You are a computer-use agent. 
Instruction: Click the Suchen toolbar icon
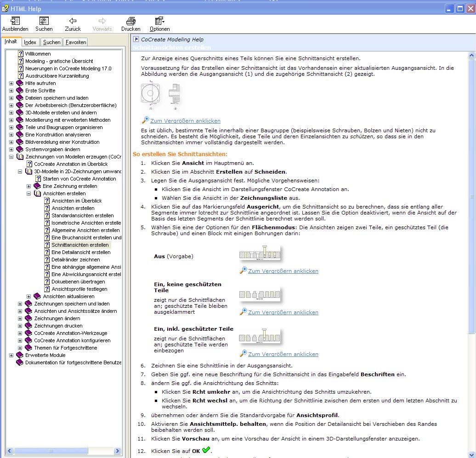point(44,21)
